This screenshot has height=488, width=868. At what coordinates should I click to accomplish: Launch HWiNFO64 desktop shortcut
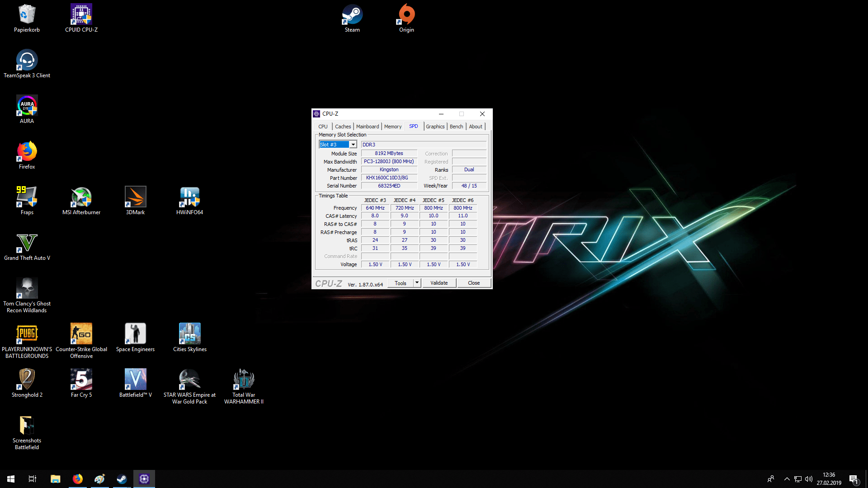(x=189, y=201)
